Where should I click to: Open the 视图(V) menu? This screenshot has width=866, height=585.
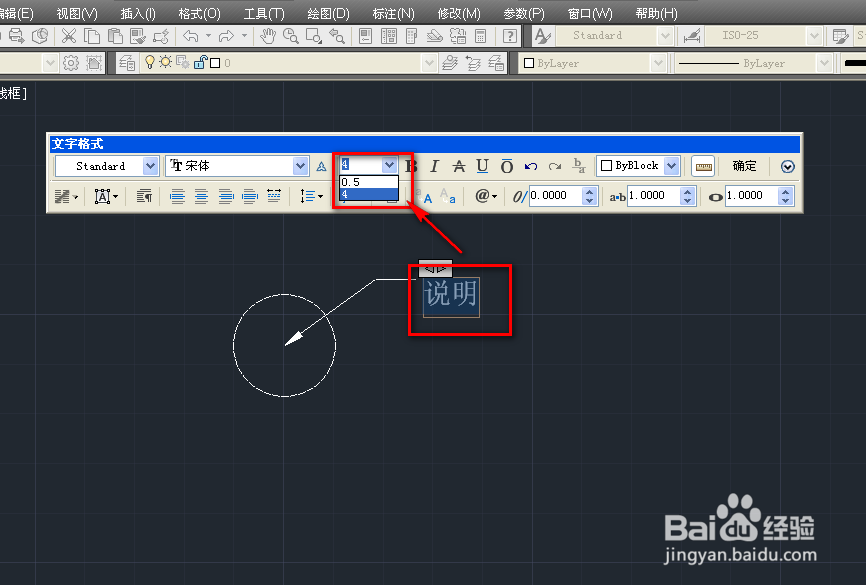[77, 13]
